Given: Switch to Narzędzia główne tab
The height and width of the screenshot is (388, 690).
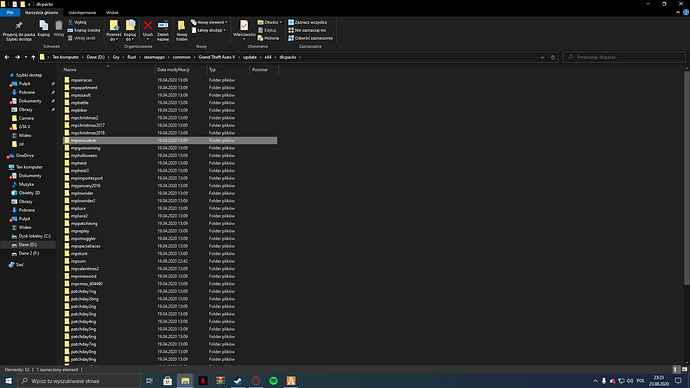Looking at the screenshot, I should point(41,12).
